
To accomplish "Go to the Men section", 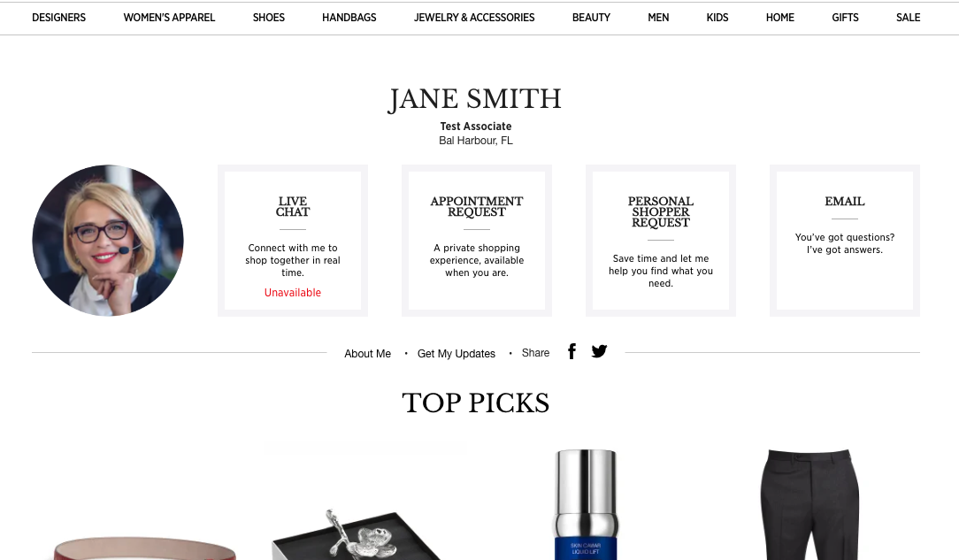I will pos(659,18).
